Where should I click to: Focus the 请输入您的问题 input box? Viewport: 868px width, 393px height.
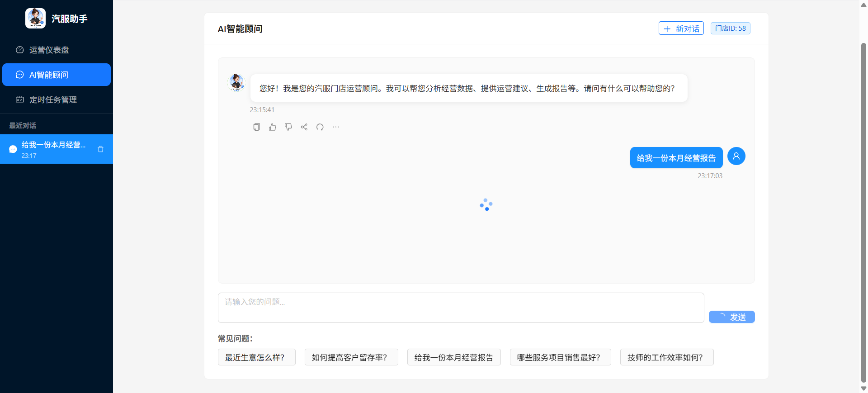point(461,308)
